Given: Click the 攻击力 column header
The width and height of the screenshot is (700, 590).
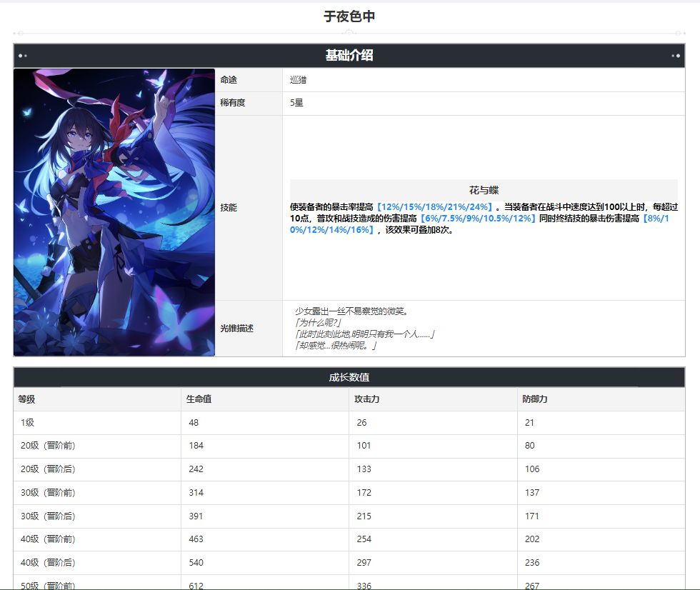Looking at the screenshot, I should coord(366,399).
